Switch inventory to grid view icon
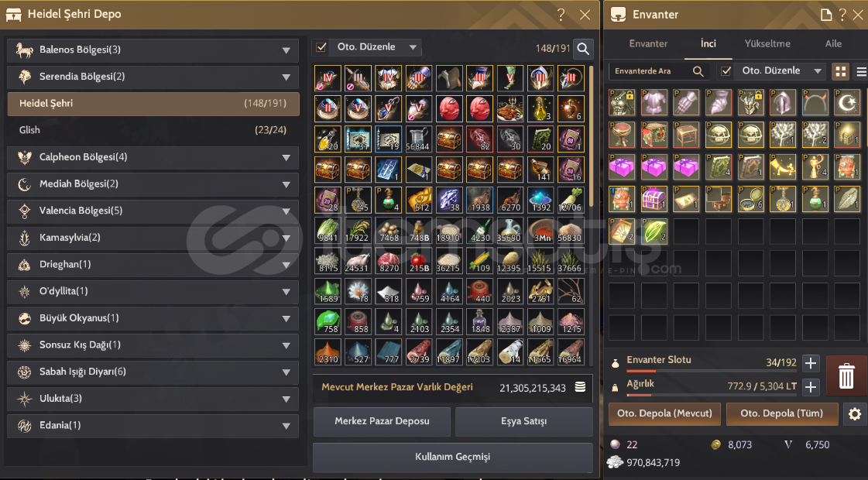This screenshot has height=480, width=868. (840, 71)
